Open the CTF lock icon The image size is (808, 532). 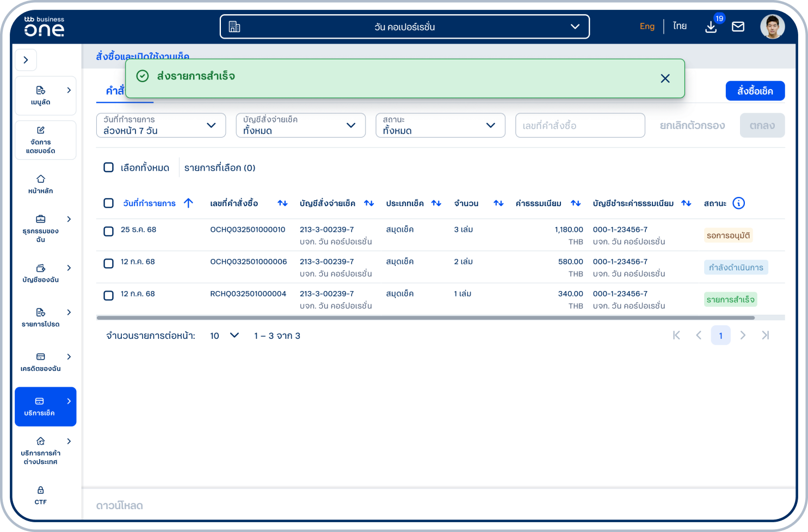pyautogui.click(x=41, y=495)
